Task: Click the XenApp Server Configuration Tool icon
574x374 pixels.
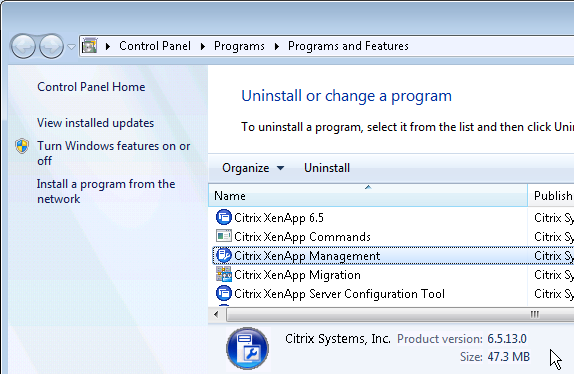Action: 224,293
